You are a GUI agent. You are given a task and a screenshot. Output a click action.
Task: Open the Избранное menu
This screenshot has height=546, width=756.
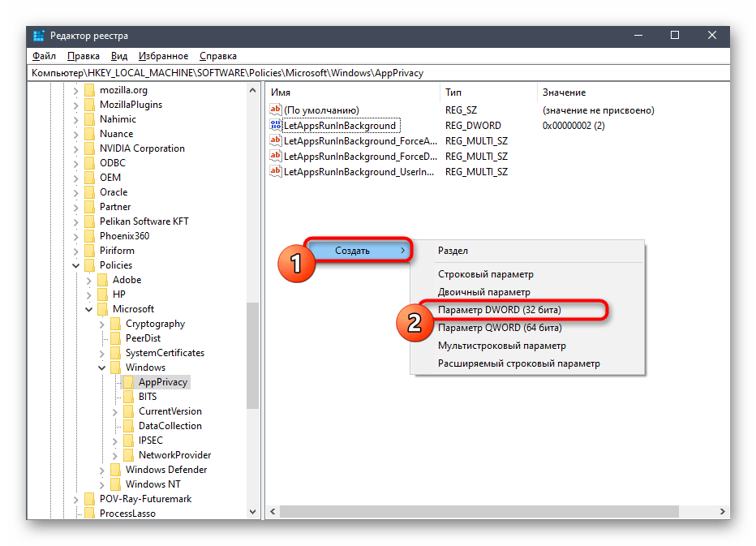click(163, 56)
